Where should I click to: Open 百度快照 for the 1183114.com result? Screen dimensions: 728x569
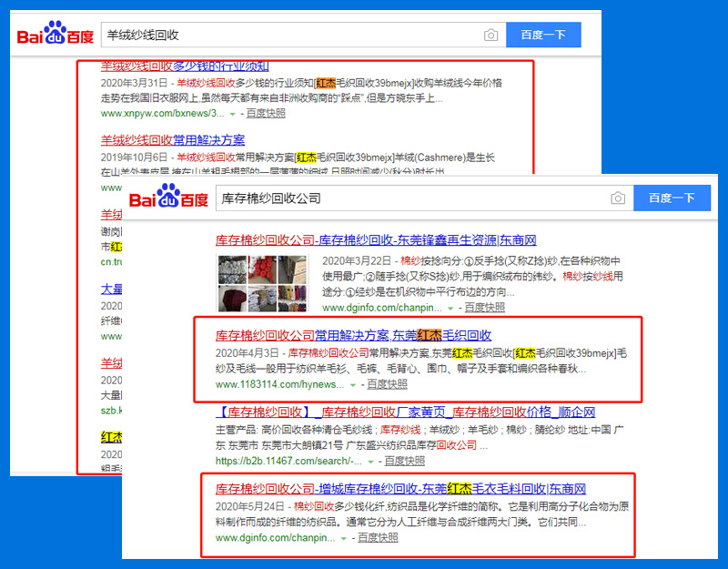[x=387, y=384]
